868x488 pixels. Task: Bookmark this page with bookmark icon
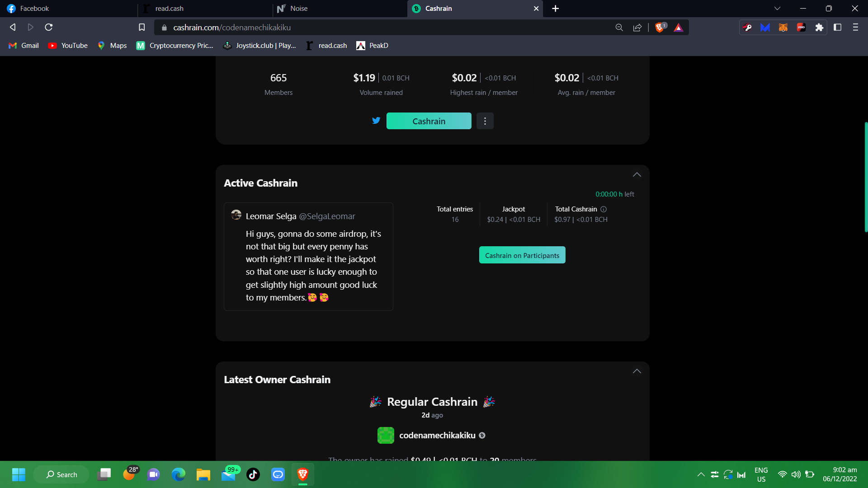click(x=142, y=28)
